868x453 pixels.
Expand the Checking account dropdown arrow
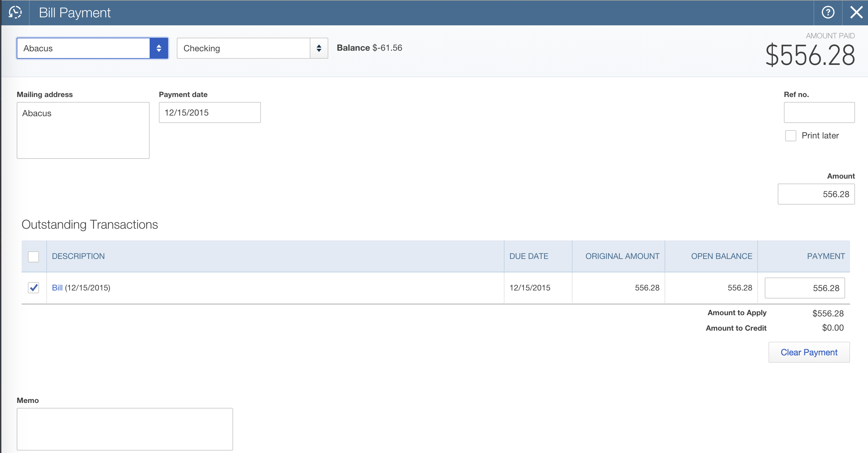319,48
